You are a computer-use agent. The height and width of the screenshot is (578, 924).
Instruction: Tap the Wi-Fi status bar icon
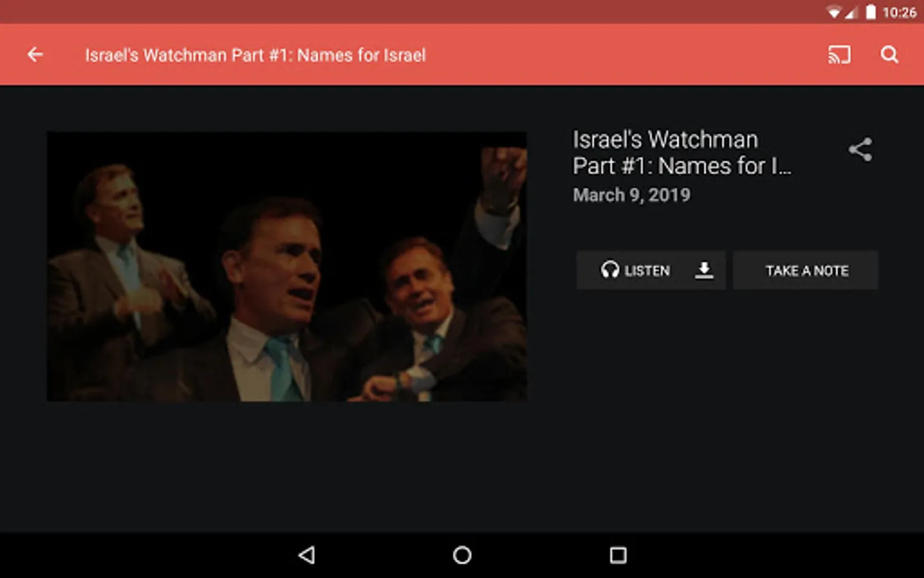tap(834, 12)
